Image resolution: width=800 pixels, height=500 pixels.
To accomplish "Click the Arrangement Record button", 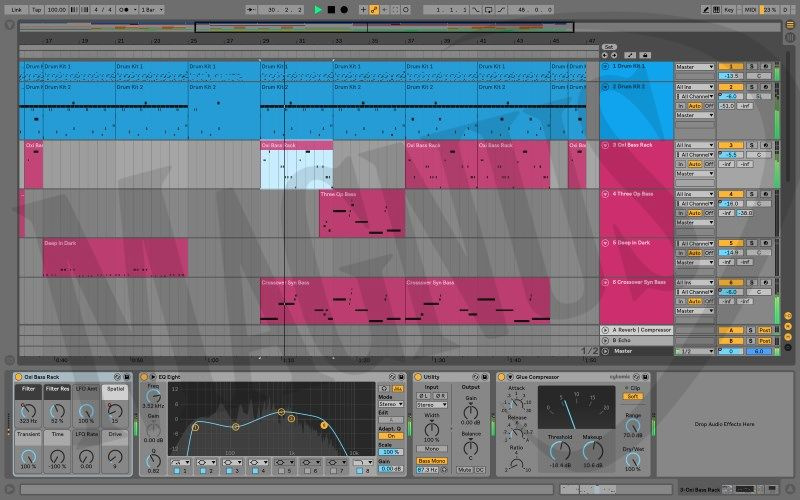I will coord(344,9).
